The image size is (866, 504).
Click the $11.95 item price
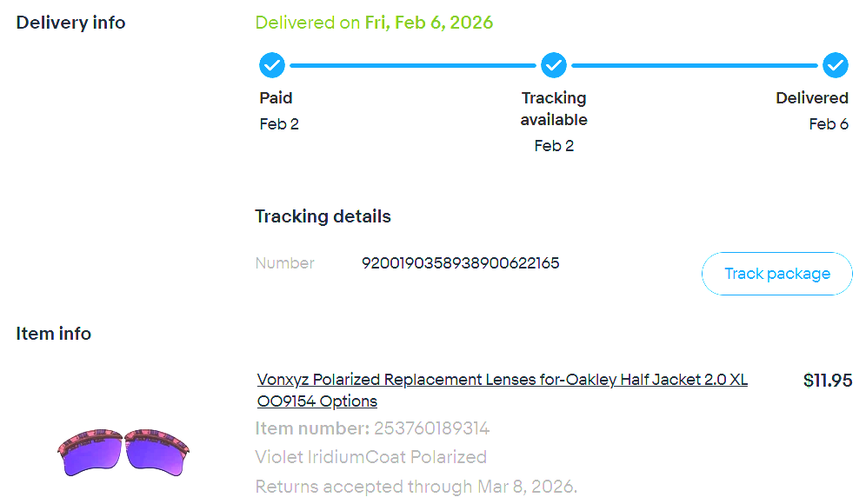click(x=827, y=381)
